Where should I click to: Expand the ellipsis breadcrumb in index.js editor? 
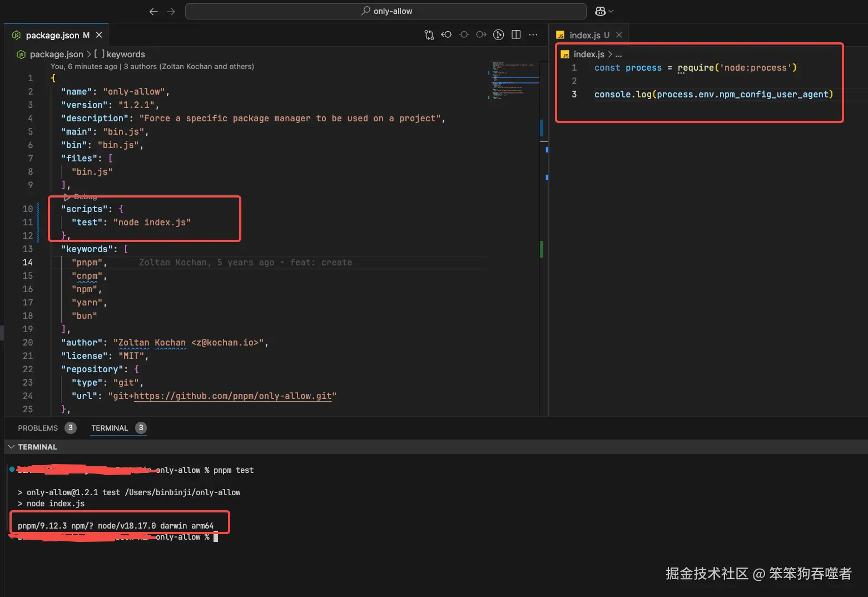[618, 55]
